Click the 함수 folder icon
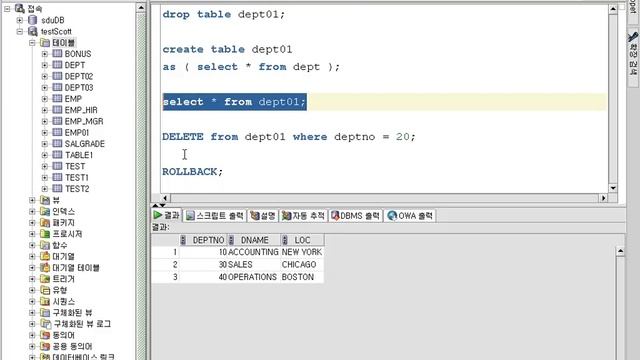640x360 pixels. pos(45,245)
